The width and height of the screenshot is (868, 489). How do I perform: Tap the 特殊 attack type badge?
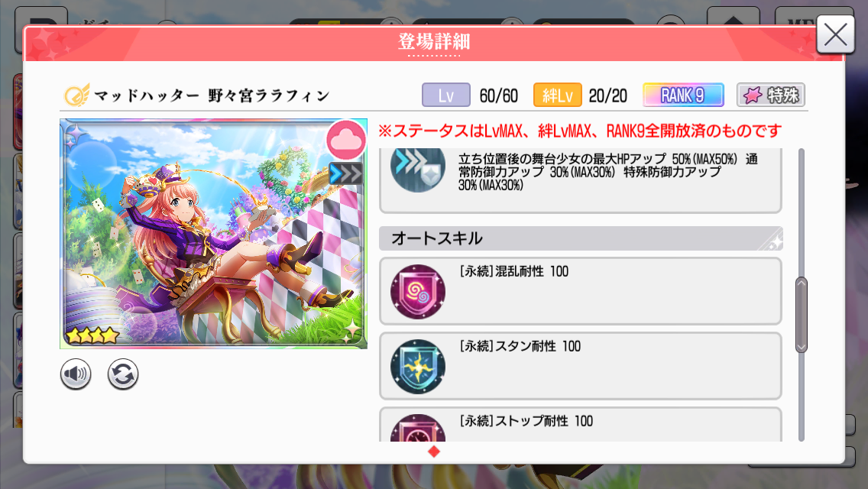pyautogui.click(x=770, y=96)
